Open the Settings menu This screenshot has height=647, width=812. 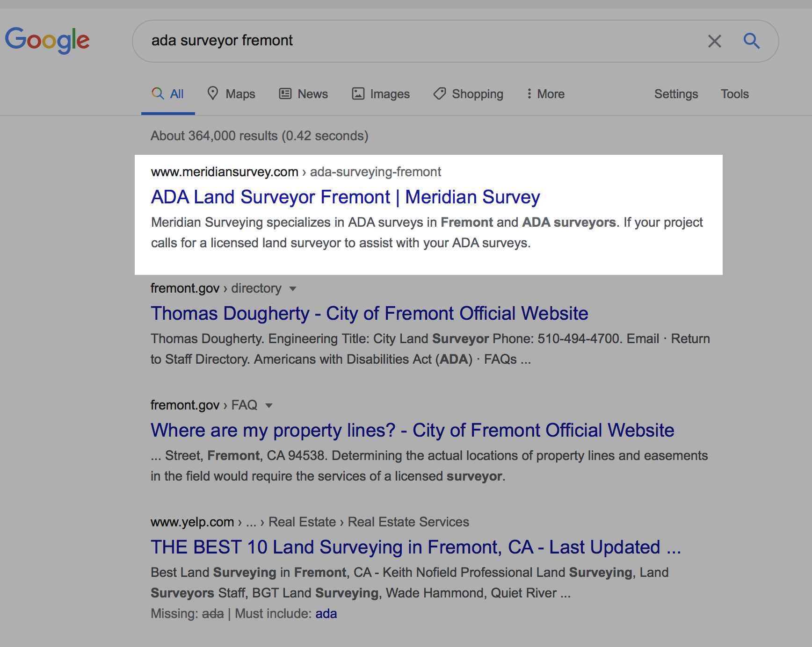[676, 94]
